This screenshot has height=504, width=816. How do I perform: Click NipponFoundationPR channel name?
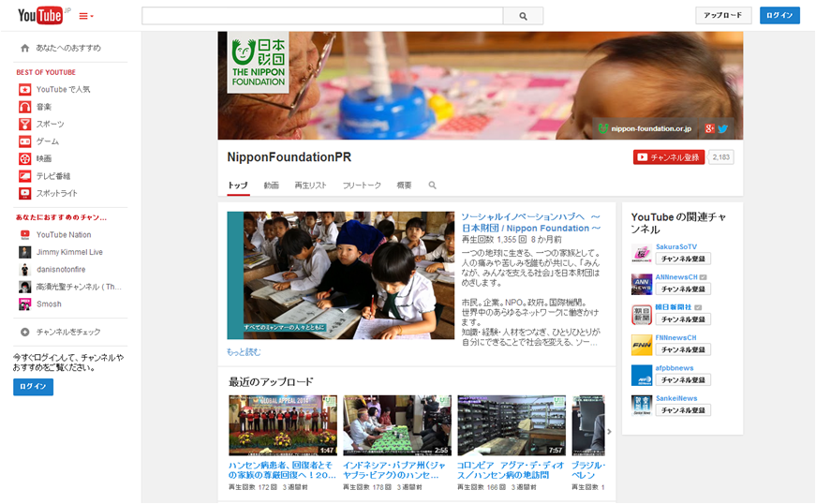289,157
